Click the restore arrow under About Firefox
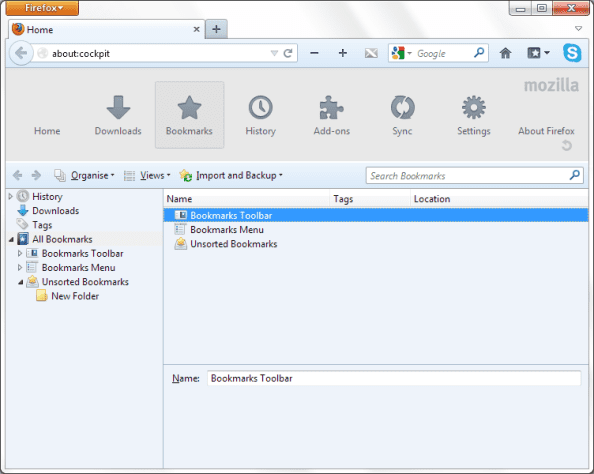The height and width of the screenshot is (474, 594). [x=567, y=145]
